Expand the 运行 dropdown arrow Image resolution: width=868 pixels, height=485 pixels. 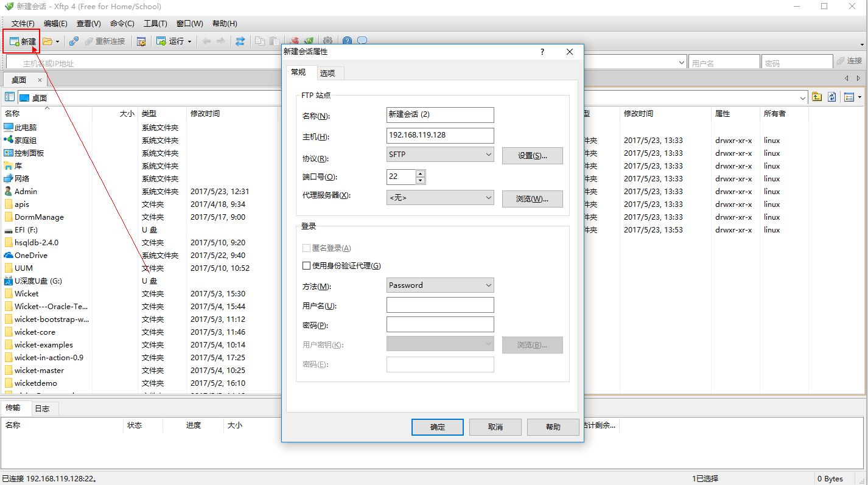tap(189, 41)
